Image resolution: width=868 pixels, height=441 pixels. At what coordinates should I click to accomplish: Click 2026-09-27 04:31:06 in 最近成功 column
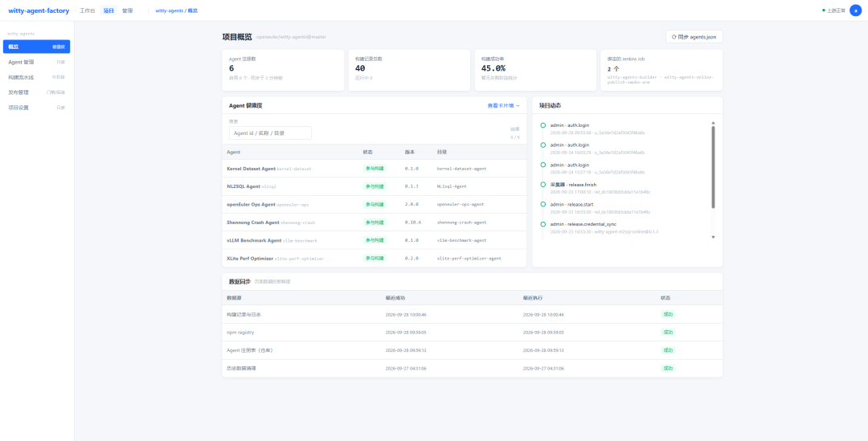tap(406, 369)
